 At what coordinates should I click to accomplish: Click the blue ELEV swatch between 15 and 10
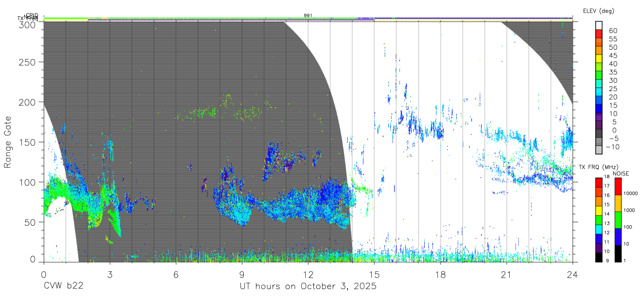point(599,108)
